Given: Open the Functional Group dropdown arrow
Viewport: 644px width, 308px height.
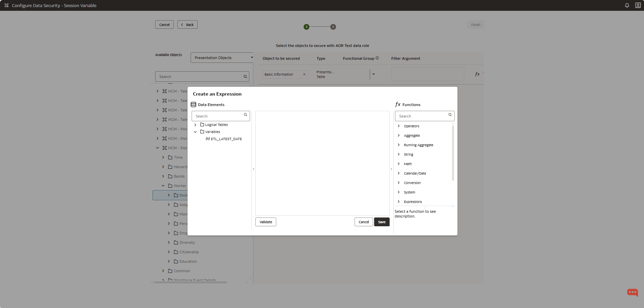Looking at the screenshot, I should (373, 74).
